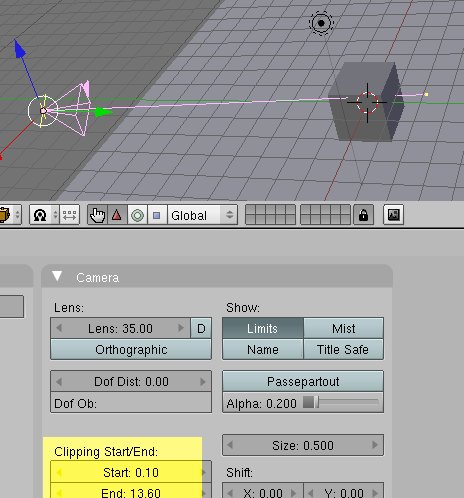The width and height of the screenshot is (464, 498).
Task: Toggle the D lens unit button
Action: point(201,328)
